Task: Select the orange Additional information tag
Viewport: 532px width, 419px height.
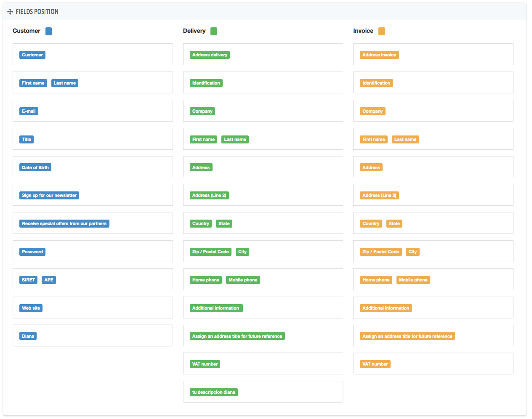Action: [x=386, y=308]
